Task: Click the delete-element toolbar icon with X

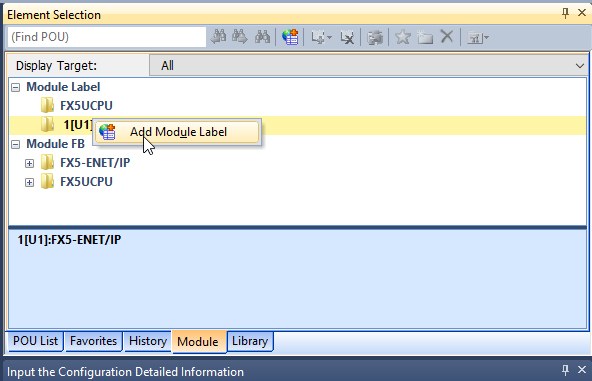Action: 347,37
